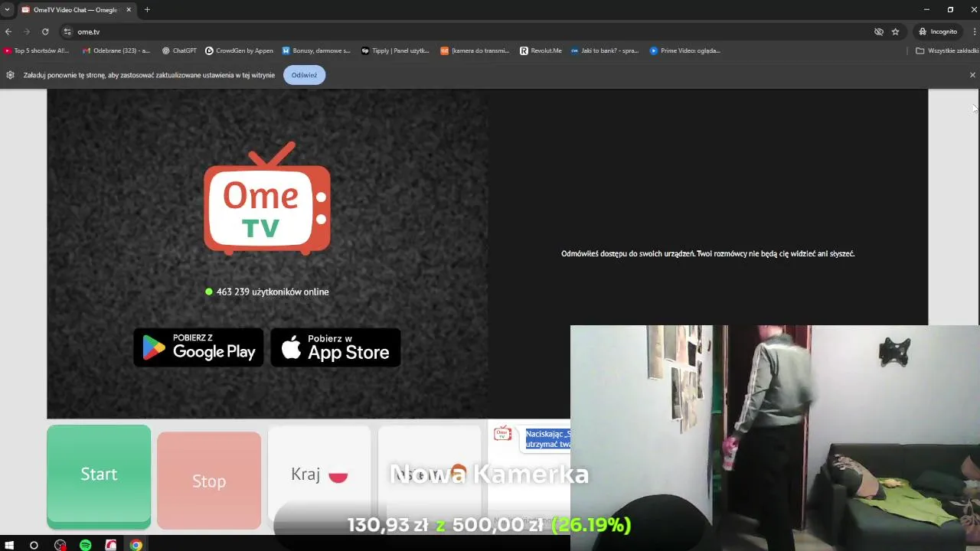Click the red Stop button
The image size is (980, 551).
(209, 481)
